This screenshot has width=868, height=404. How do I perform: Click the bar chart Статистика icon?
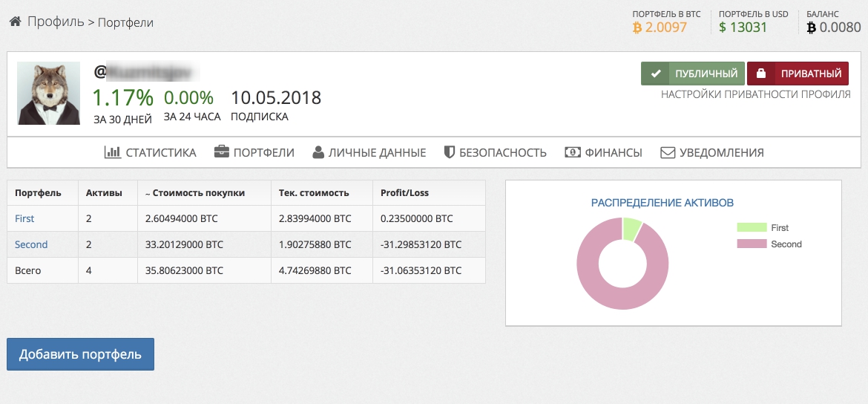coord(112,152)
